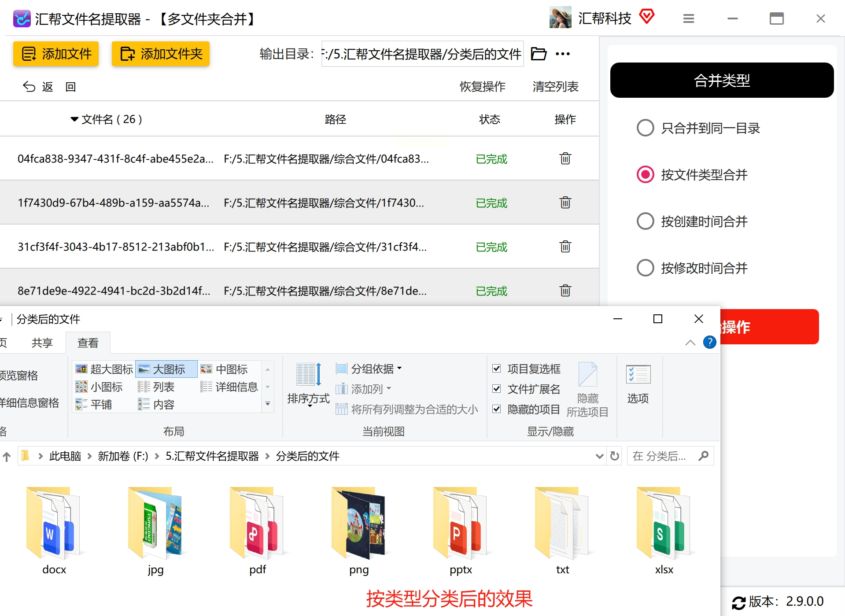Choose 列表 layout

[156, 387]
